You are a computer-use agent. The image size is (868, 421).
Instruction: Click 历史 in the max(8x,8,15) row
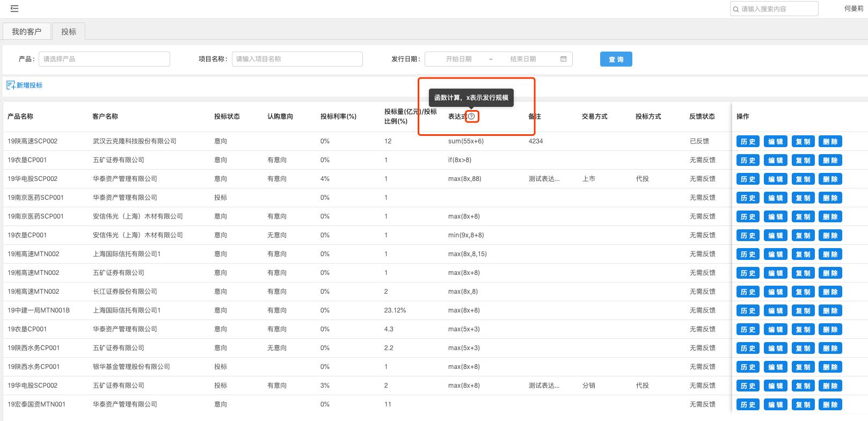[748, 255]
